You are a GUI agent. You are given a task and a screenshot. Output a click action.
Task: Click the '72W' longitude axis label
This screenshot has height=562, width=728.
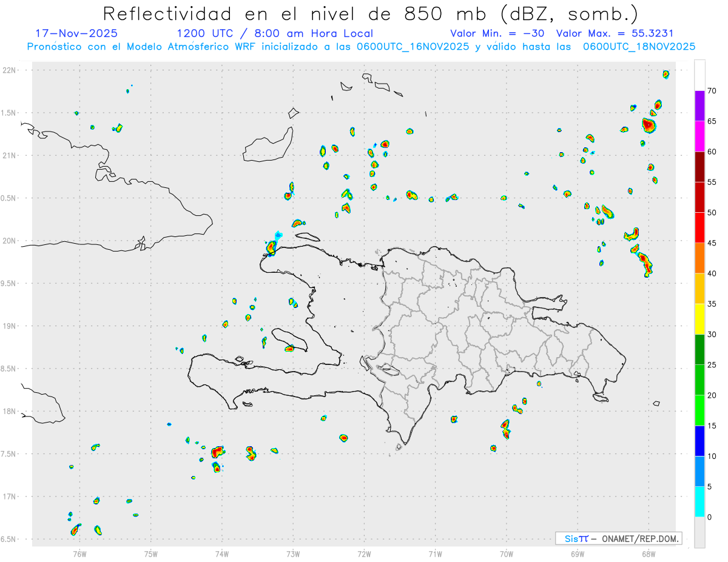coord(364,554)
